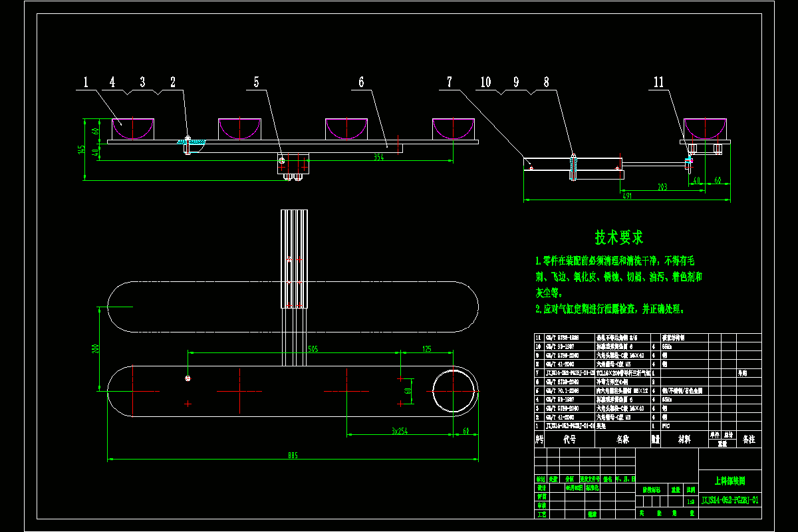
Task: Click the part callout number 9
Action: pos(515,82)
